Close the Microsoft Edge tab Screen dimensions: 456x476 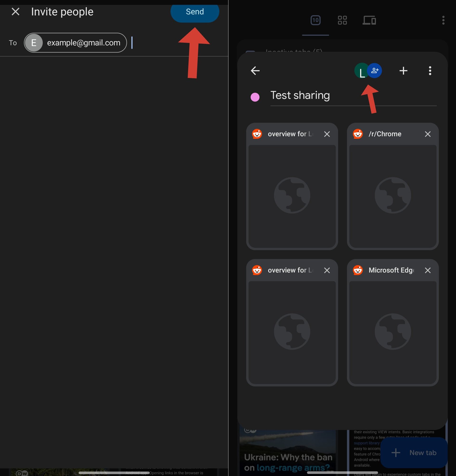427,270
